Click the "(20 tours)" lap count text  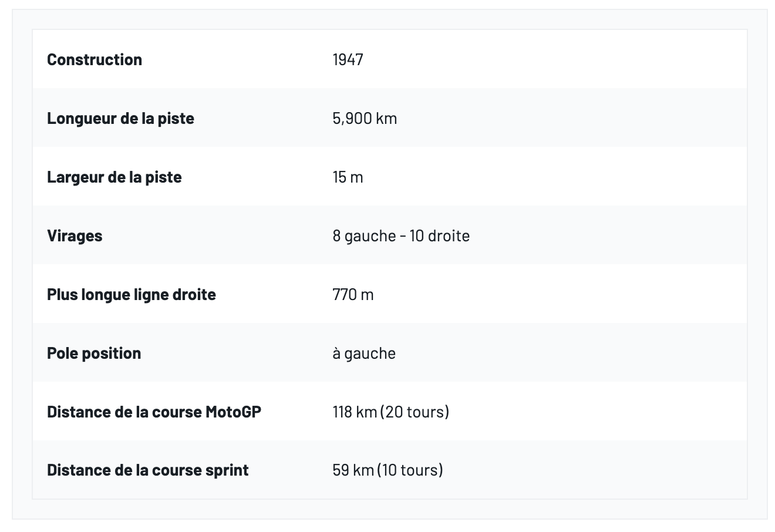point(415,412)
